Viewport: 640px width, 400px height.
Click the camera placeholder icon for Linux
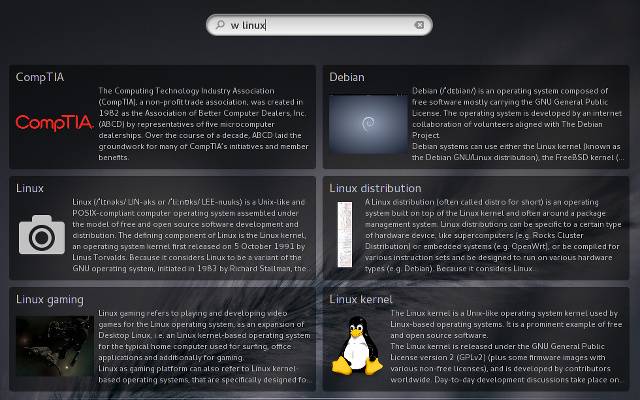click(x=42, y=235)
